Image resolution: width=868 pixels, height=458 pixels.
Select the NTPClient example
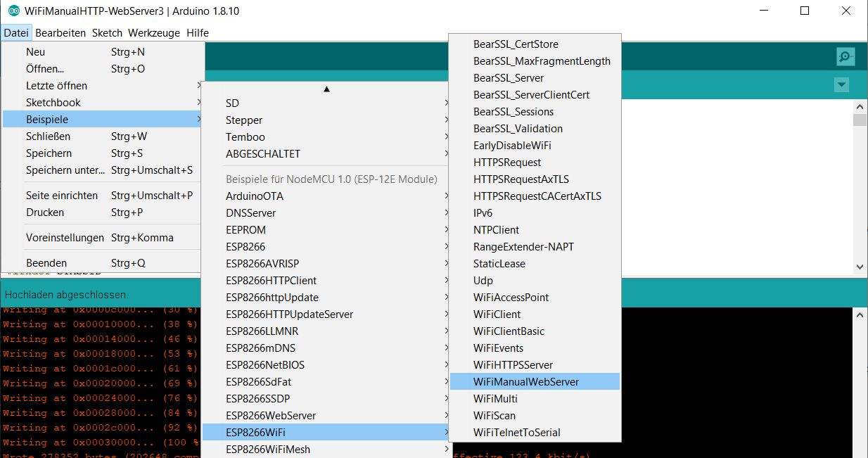click(496, 229)
